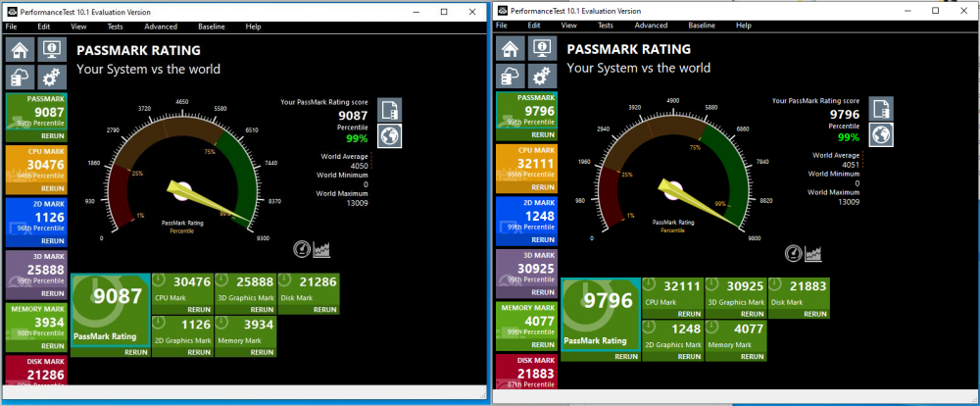Select the CPU MARK 30476 sidebar tile
The image size is (980, 406).
[36, 170]
